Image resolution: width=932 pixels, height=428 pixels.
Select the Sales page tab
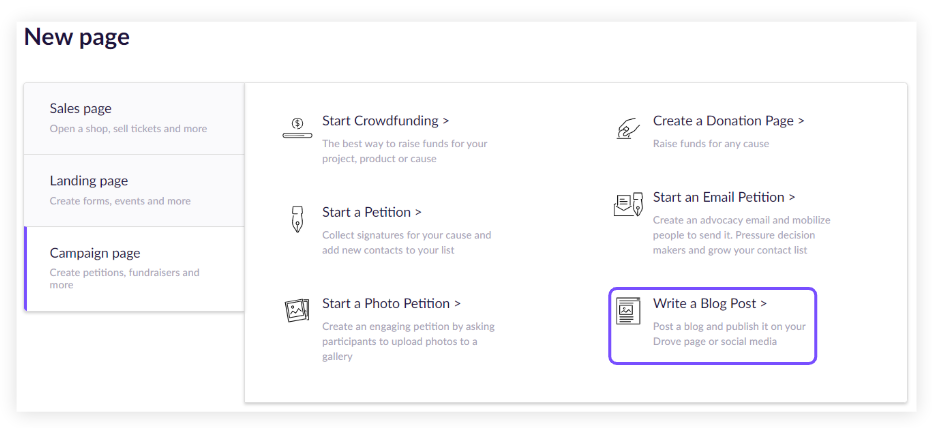134,118
